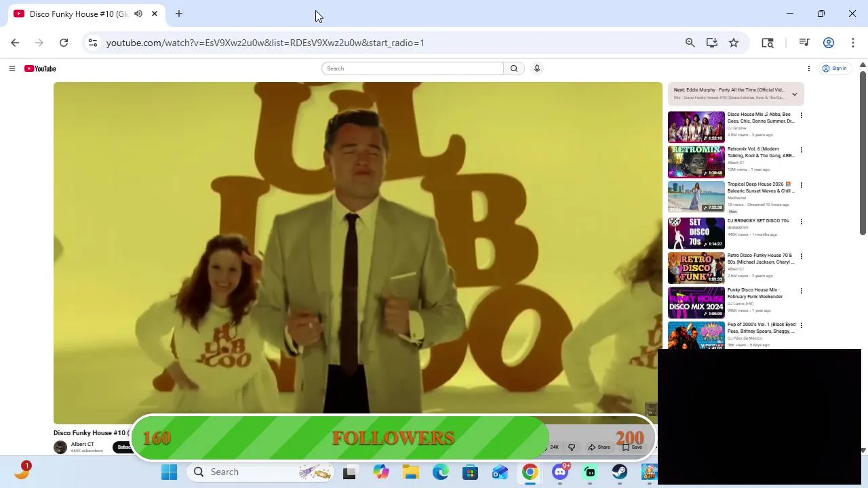Start voice search with the microphone icon
This screenshot has height=488, width=868.
tap(537, 68)
